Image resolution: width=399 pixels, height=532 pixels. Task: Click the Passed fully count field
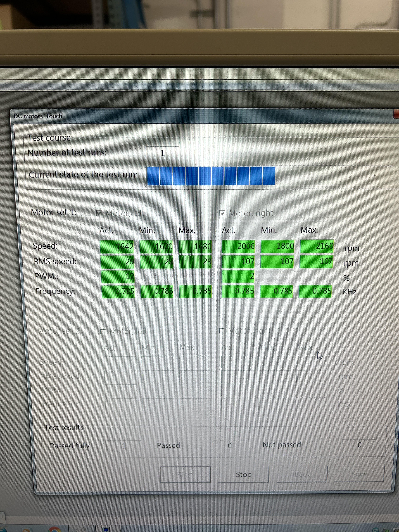pyautogui.click(x=123, y=446)
